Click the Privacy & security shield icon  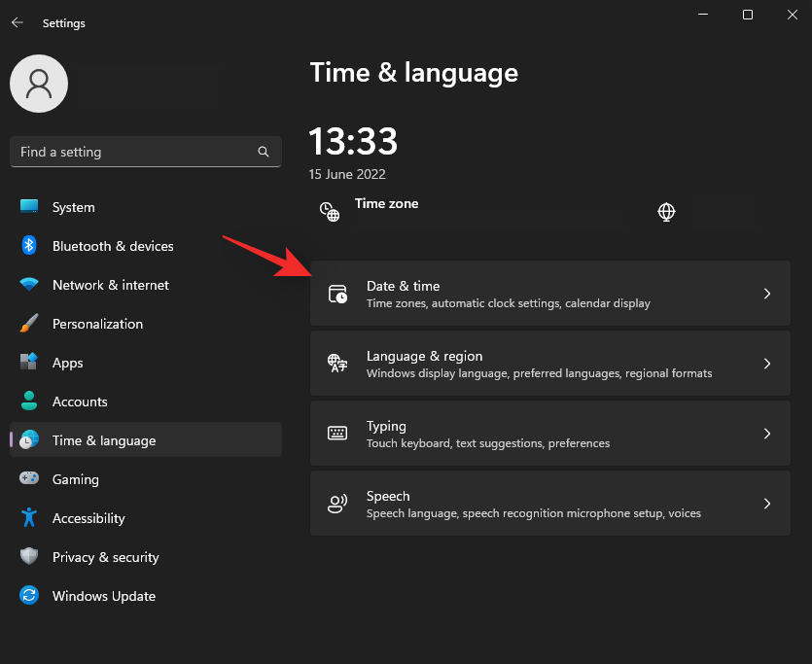click(27, 557)
